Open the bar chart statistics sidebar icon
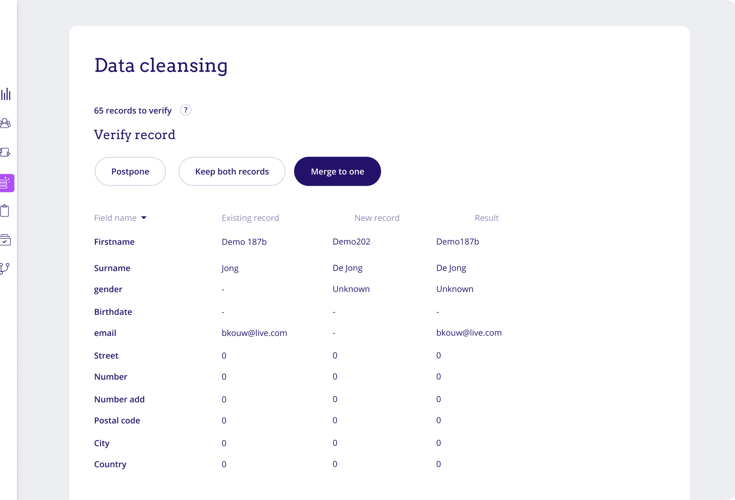 pos(6,94)
